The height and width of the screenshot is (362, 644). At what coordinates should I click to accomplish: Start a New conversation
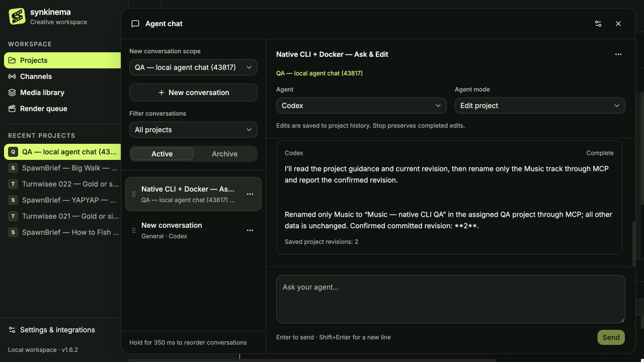[x=193, y=93]
